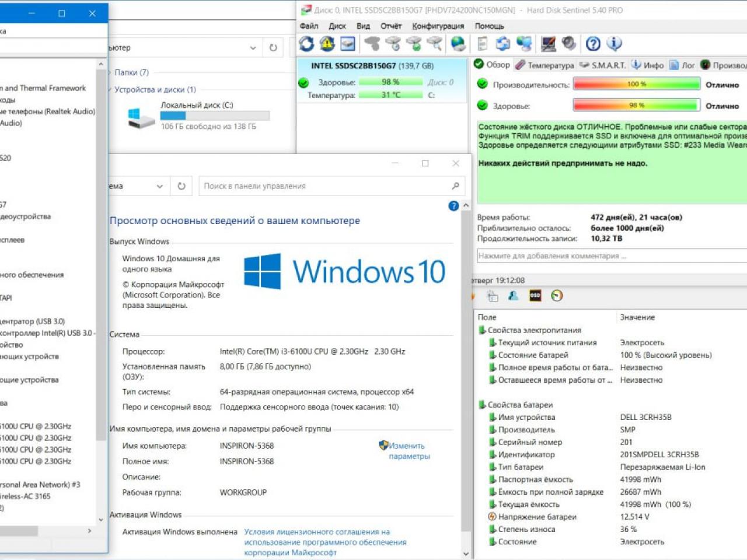The width and height of the screenshot is (747, 560).
Task: Click the black OSD icon in lower toolbar
Action: pos(535,296)
